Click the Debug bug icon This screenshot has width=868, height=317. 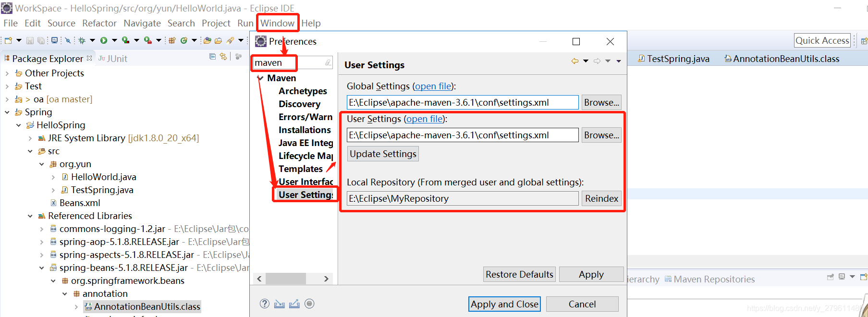click(x=82, y=40)
